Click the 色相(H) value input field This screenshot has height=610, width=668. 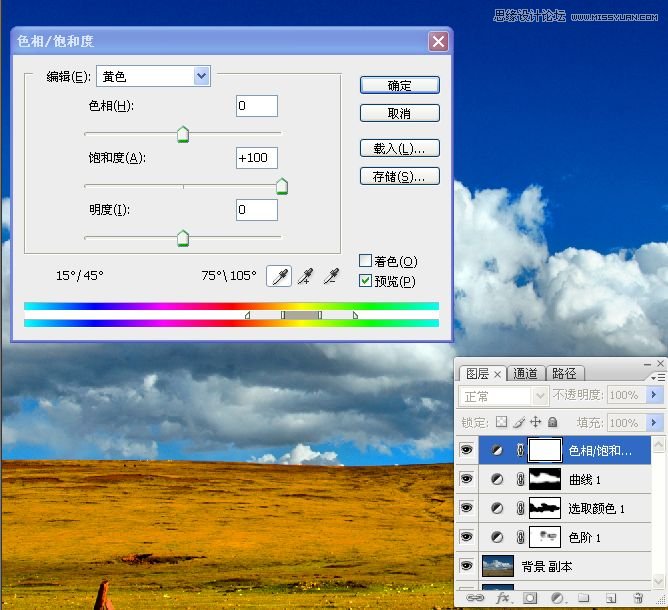pos(257,106)
